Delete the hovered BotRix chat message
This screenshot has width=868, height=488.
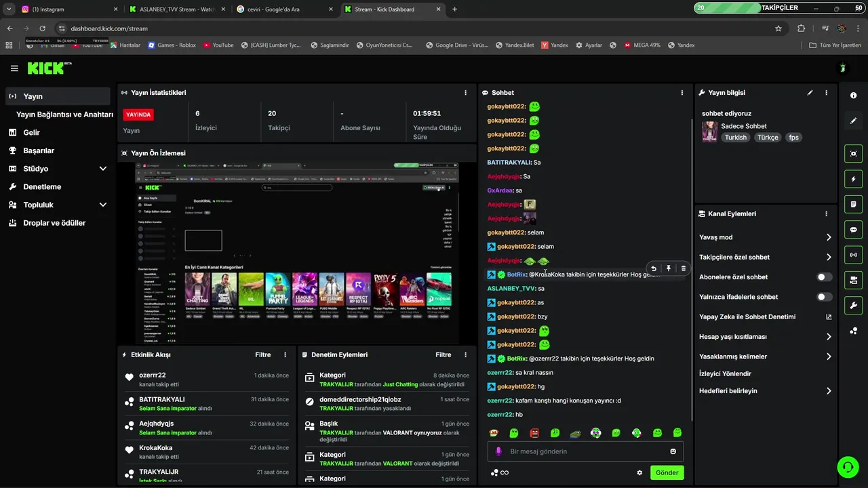tap(683, 268)
